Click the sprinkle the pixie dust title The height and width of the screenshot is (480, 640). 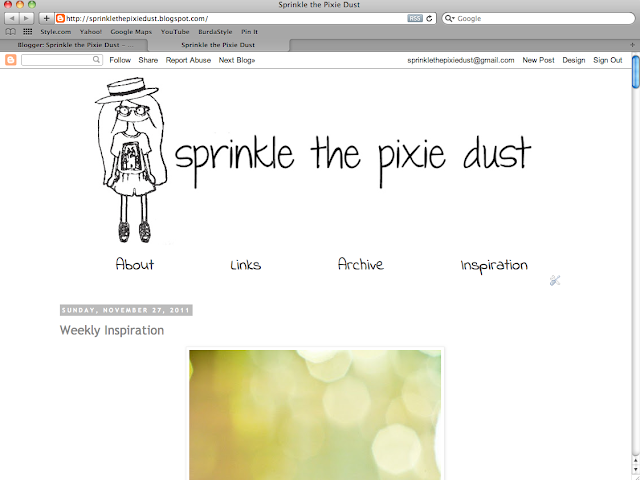353,161
